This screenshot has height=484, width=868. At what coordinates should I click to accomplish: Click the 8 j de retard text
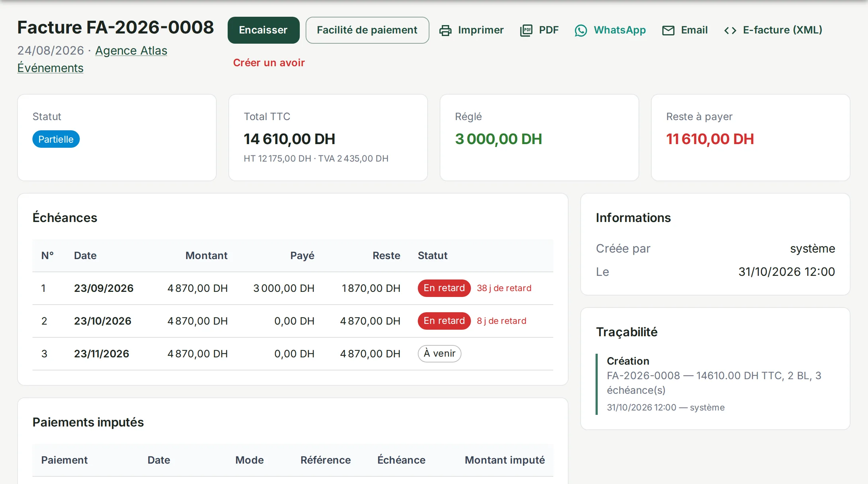[502, 321]
